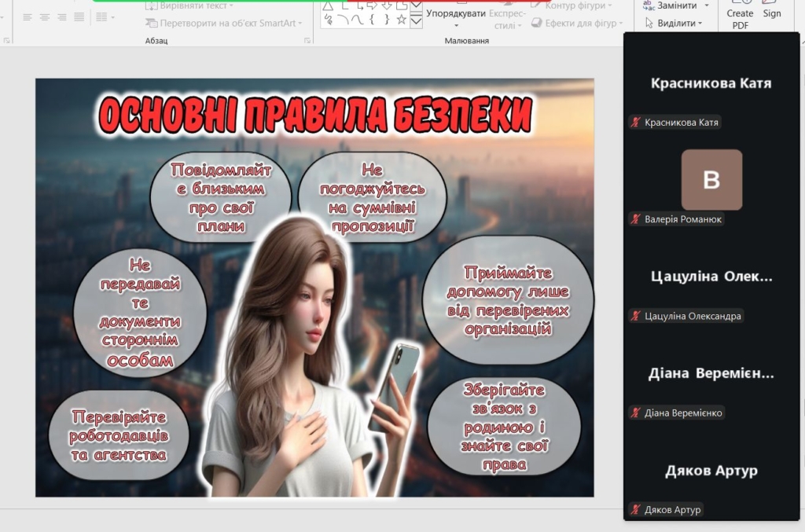The width and height of the screenshot is (805, 532).
Task: Click the align text left icon
Action: (x=27, y=17)
